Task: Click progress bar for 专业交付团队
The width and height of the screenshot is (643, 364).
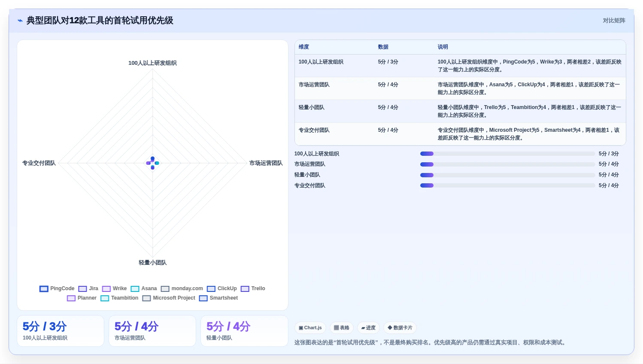Action: pyautogui.click(x=508, y=185)
